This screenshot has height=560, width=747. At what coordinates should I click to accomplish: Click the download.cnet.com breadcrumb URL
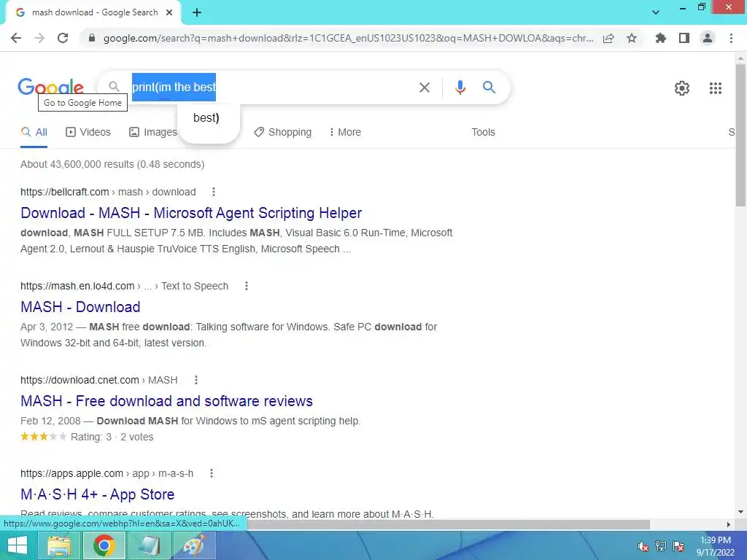(99, 380)
